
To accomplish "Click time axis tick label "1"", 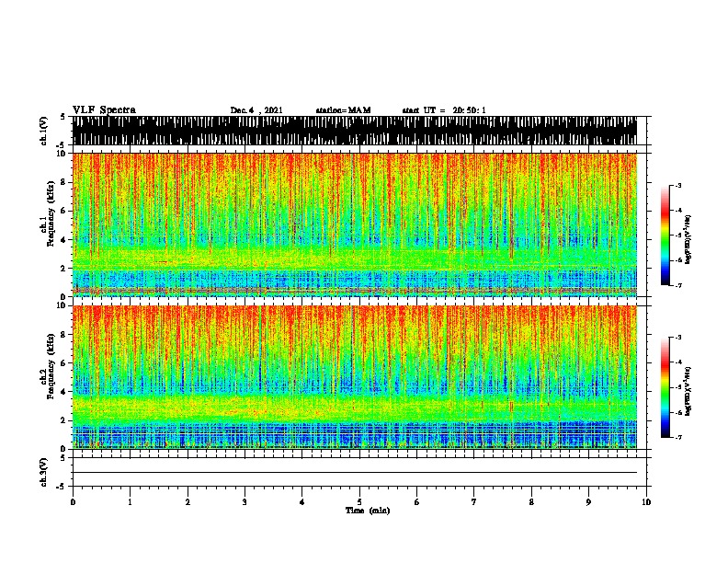I will [130, 502].
